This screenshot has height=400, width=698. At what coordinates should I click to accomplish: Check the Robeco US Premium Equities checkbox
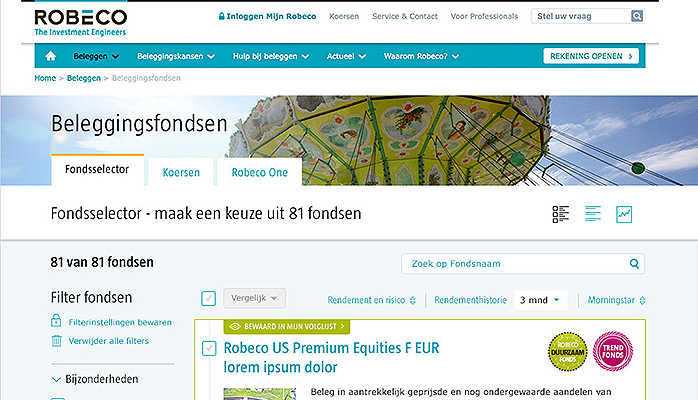tap(209, 348)
